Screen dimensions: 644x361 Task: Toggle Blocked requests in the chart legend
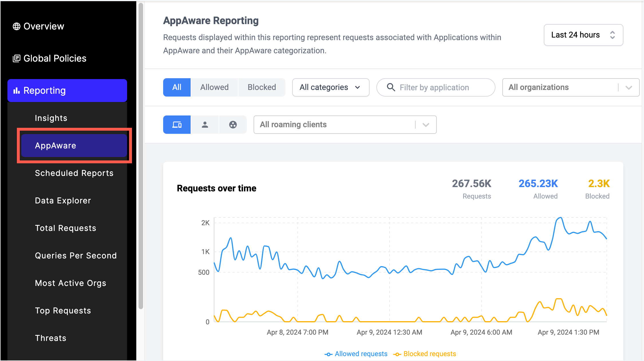click(424, 354)
